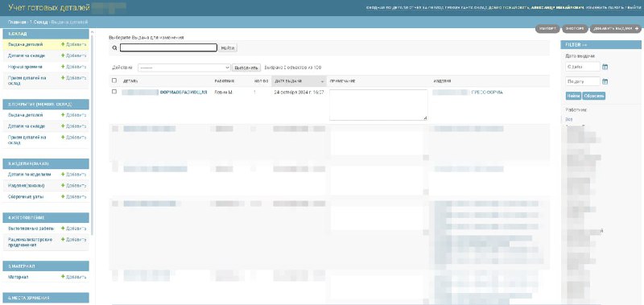Screen dimensions: 644x305
Task: Add new Детали на складе under Склад section
Action: tap(73, 56)
